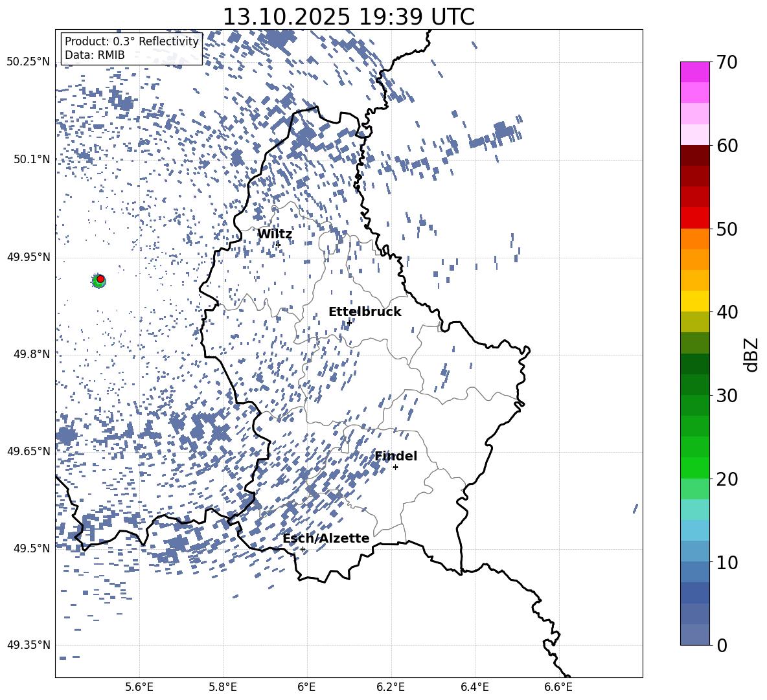
Task: Click the Findel city label
Action: [396, 456]
